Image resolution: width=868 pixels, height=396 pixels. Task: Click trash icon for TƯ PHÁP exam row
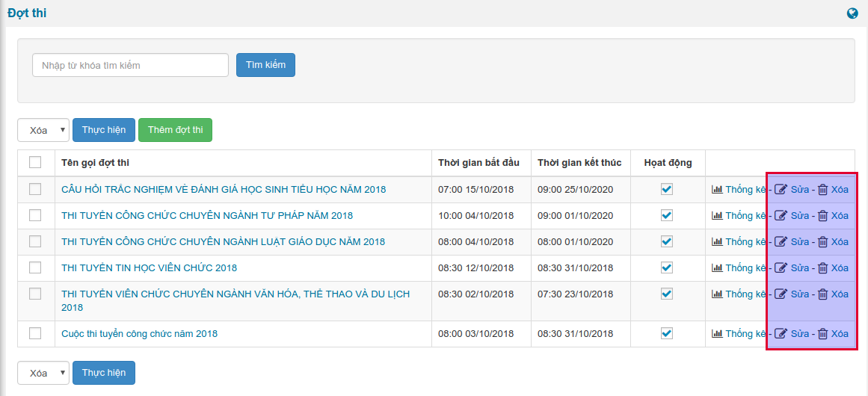coord(822,216)
